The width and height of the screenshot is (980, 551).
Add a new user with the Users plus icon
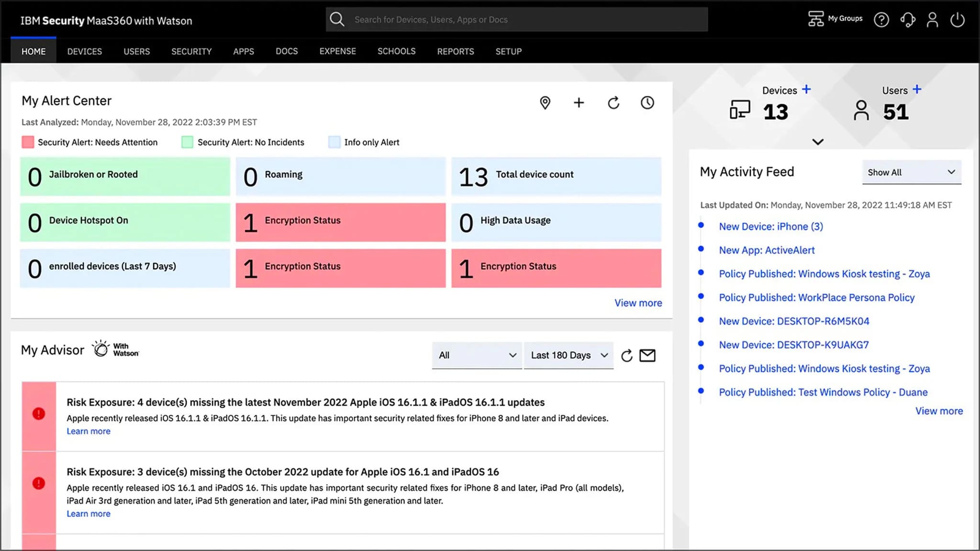[917, 88]
